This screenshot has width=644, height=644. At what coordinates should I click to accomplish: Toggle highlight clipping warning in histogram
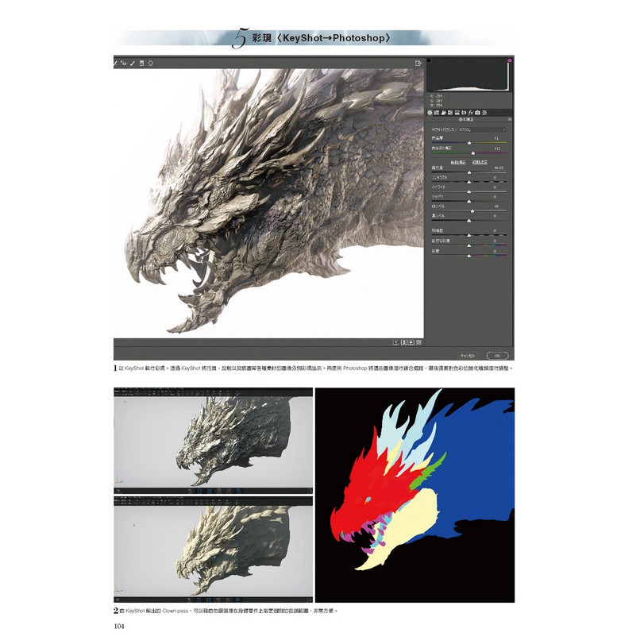508,60
